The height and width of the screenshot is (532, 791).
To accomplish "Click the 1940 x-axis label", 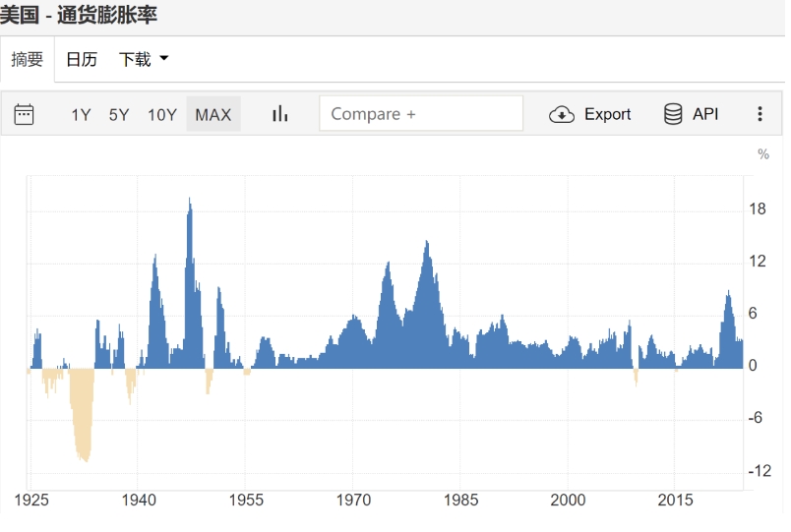I will 139,500.
